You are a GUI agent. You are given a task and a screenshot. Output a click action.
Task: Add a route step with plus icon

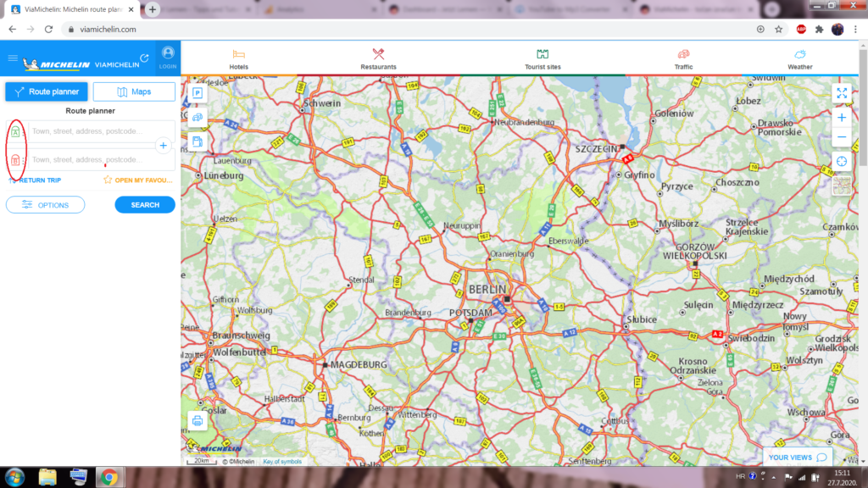164,146
